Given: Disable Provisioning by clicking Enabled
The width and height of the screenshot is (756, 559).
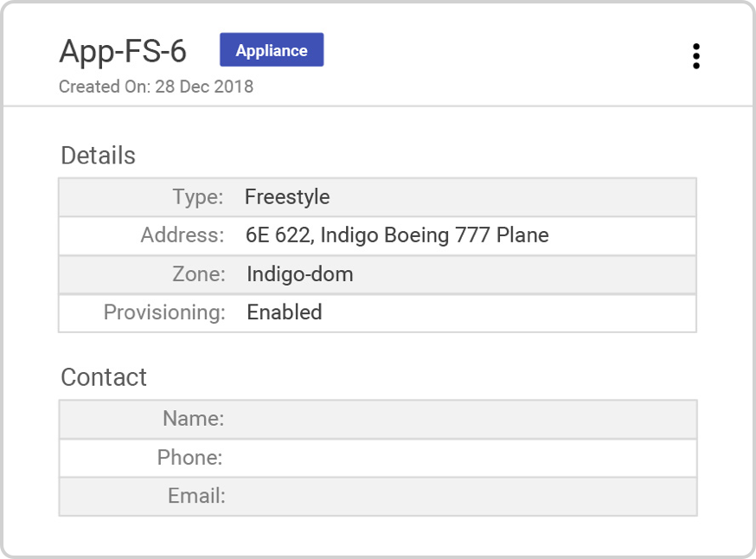Looking at the screenshot, I should [x=285, y=313].
